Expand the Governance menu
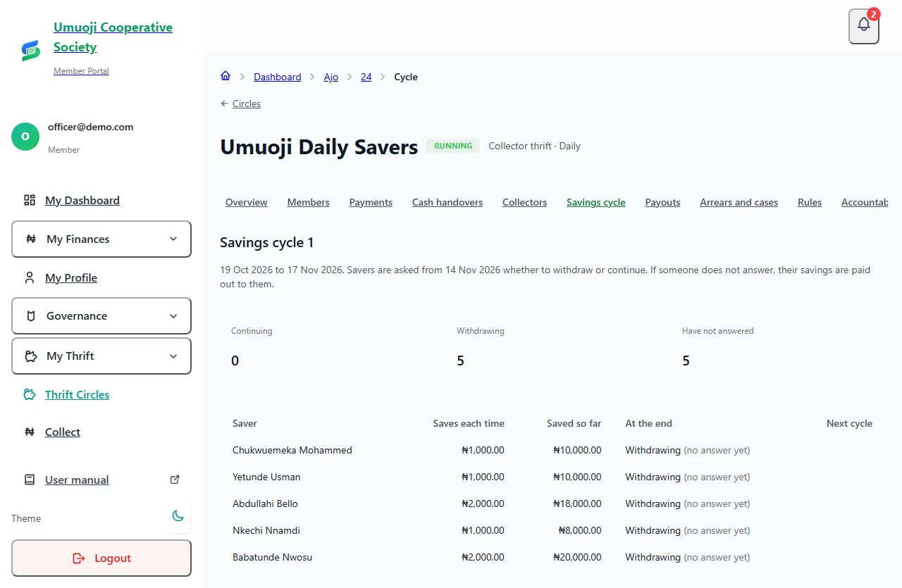Image resolution: width=902 pixels, height=588 pixels. [x=101, y=316]
